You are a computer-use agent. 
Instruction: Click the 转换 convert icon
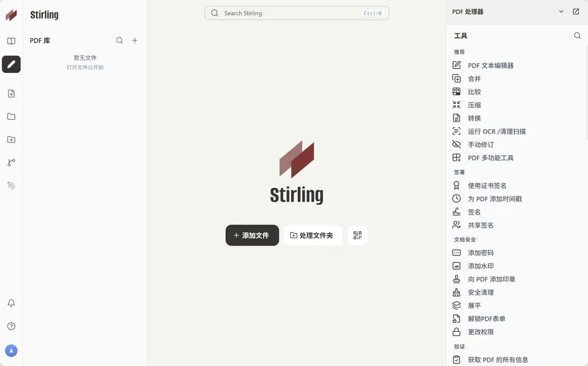[x=456, y=118]
